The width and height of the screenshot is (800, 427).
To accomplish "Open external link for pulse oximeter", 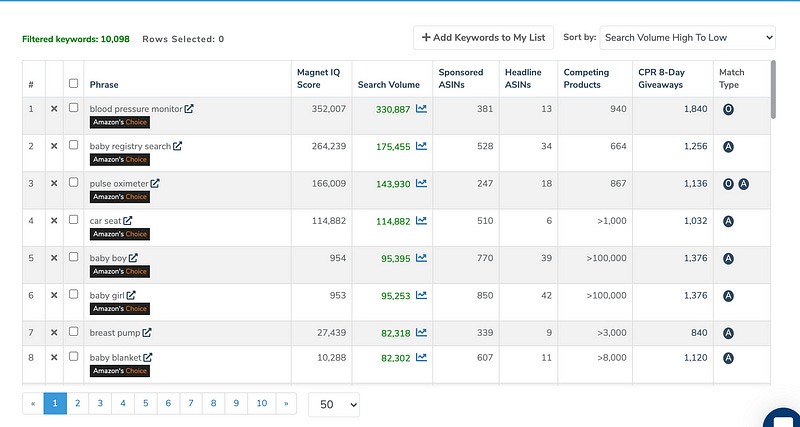I will coord(155,183).
